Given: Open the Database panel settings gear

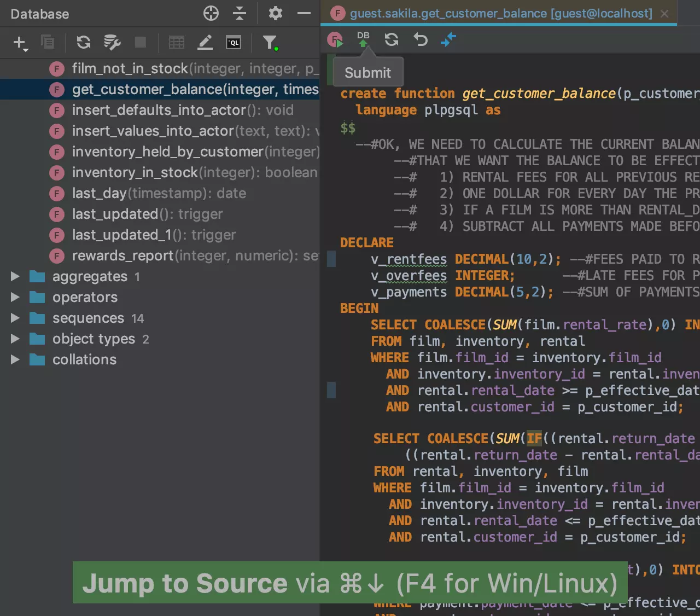Looking at the screenshot, I should (x=275, y=14).
